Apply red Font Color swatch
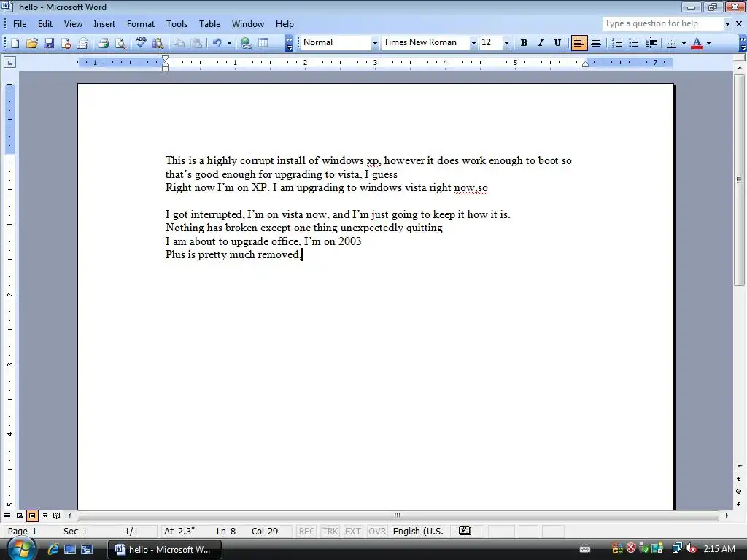Screen dimensions: 747x560 click(697, 43)
